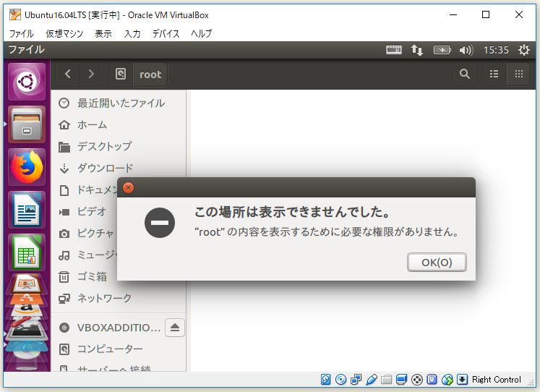
Task: Click the computer location icon in path bar
Action: pos(121,74)
